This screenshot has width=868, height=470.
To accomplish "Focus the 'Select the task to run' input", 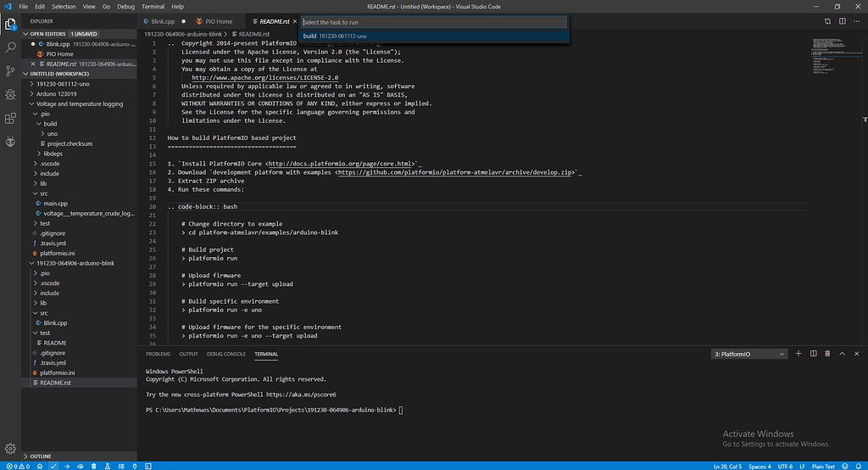I will [x=434, y=22].
